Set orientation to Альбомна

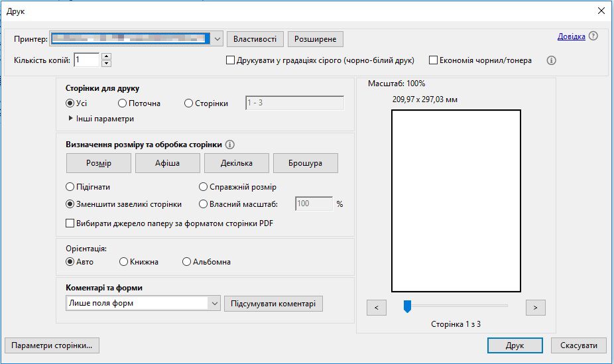click(x=186, y=261)
